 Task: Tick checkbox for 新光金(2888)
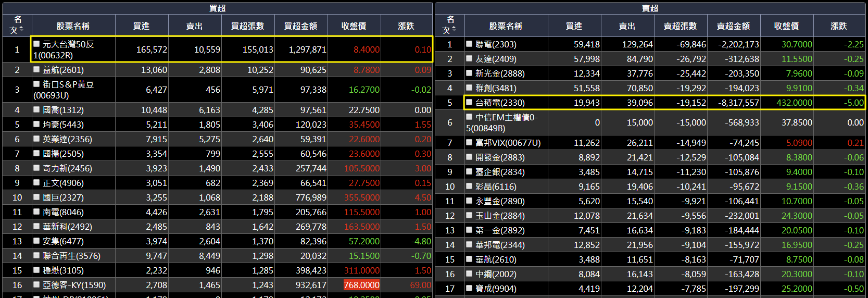[469, 73]
